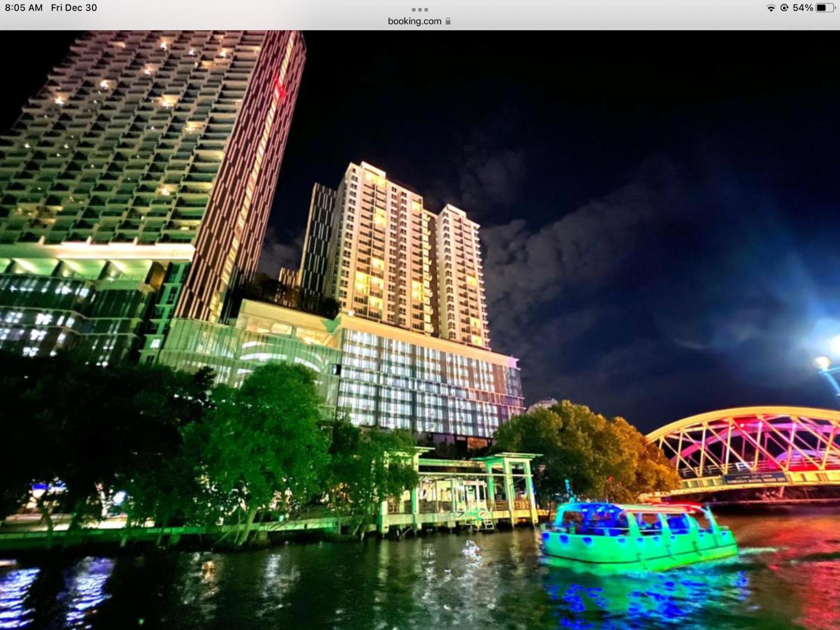Tap the blue sign on the bridge
840x630 pixels.
pyautogui.click(x=755, y=478)
